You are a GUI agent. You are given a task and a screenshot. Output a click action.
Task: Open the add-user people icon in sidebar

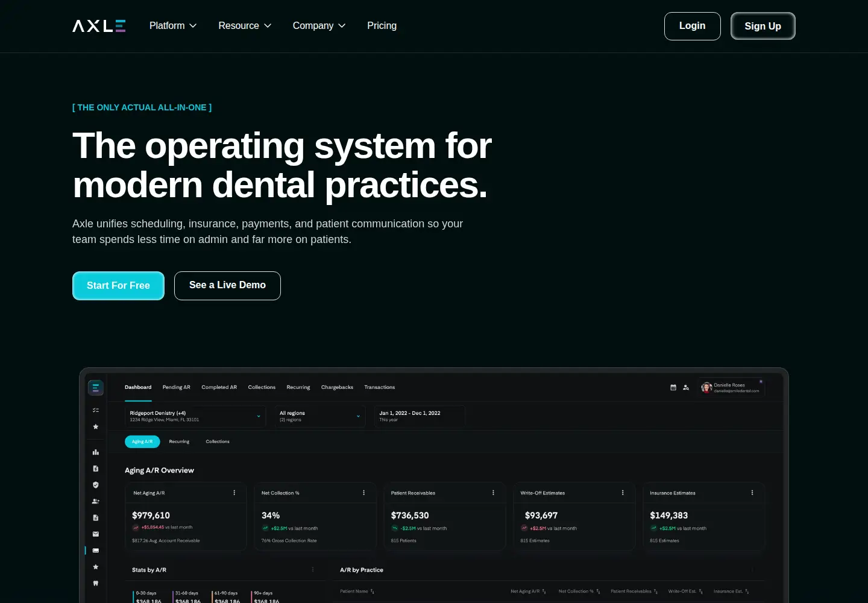[96, 501]
